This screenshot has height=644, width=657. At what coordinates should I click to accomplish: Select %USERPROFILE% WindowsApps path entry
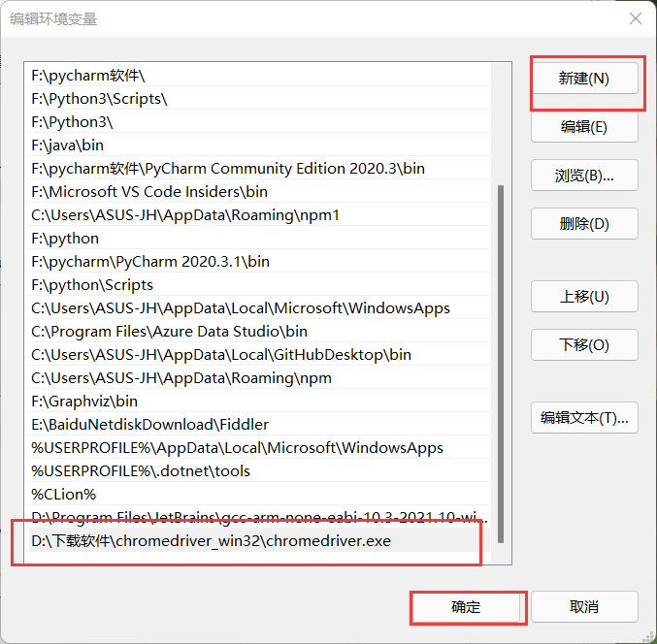257,448
